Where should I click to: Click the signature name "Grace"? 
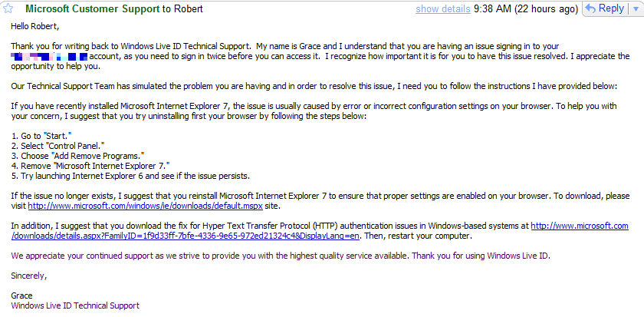(x=22, y=296)
